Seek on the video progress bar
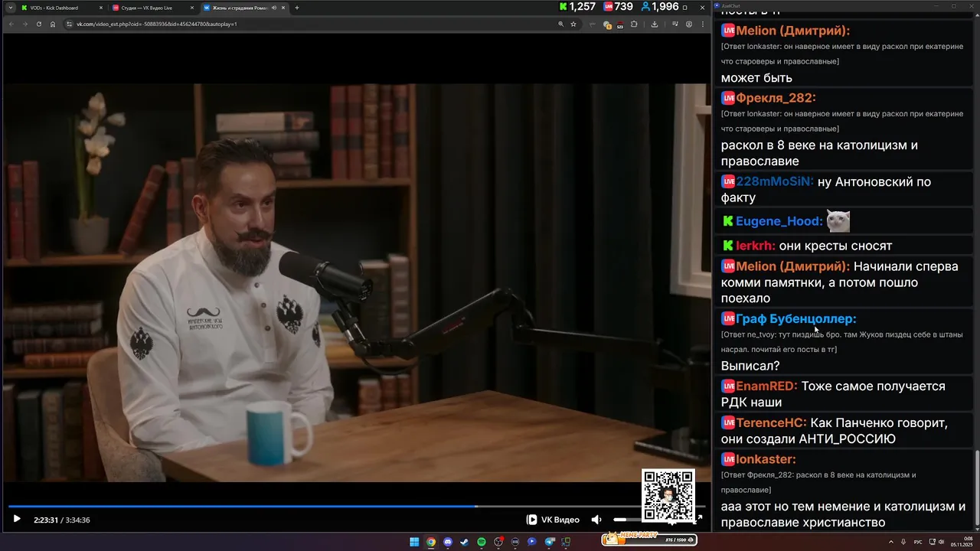This screenshot has width=980, height=551. click(356, 506)
